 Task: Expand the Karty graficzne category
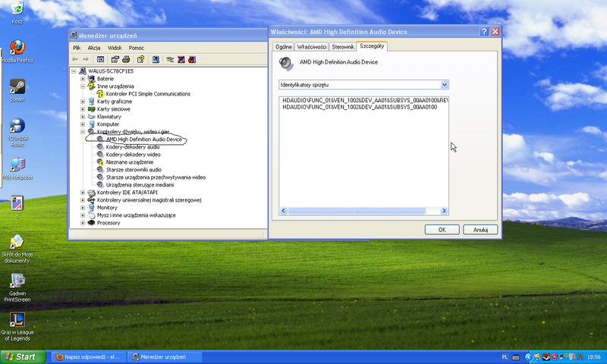pos(83,102)
